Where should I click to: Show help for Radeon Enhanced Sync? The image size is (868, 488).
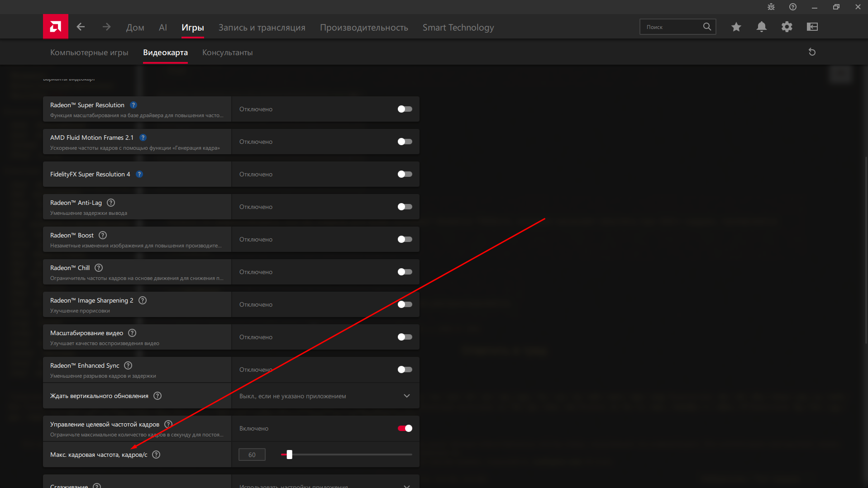pyautogui.click(x=128, y=365)
